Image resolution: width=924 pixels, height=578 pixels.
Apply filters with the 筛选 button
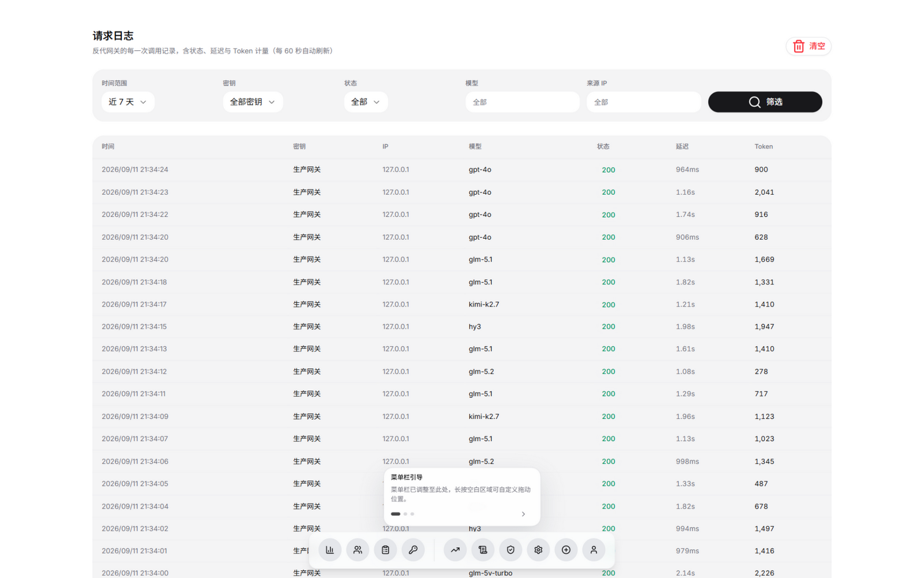point(765,102)
